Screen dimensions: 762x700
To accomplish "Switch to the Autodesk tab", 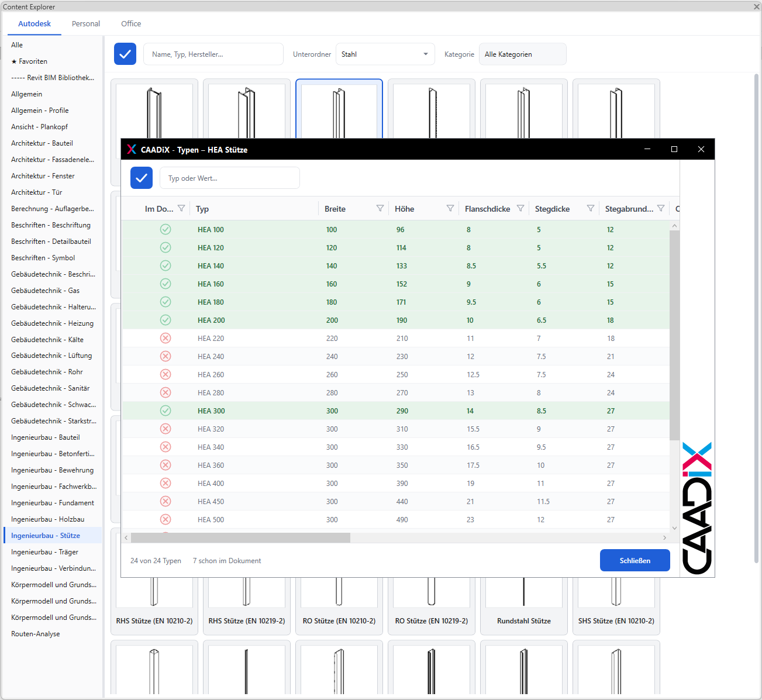I will click(x=35, y=24).
